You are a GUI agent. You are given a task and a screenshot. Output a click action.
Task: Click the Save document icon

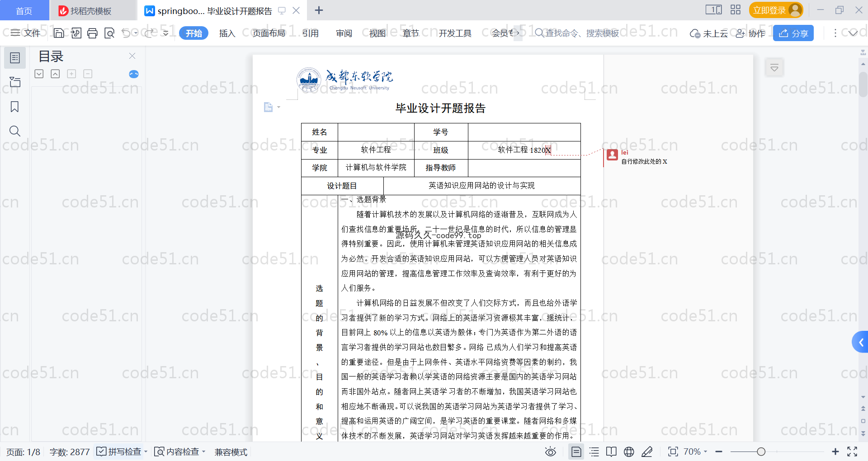(58, 33)
